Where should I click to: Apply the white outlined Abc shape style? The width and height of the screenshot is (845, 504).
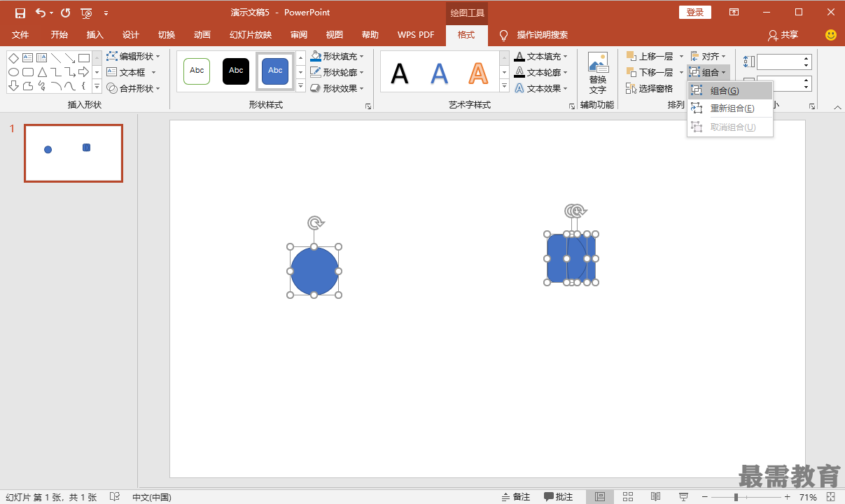pyautogui.click(x=197, y=71)
